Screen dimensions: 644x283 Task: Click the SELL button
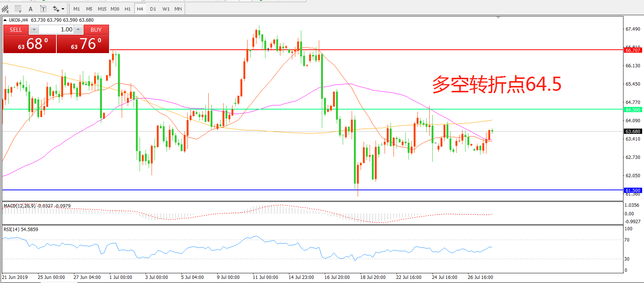(x=16, y=30)
